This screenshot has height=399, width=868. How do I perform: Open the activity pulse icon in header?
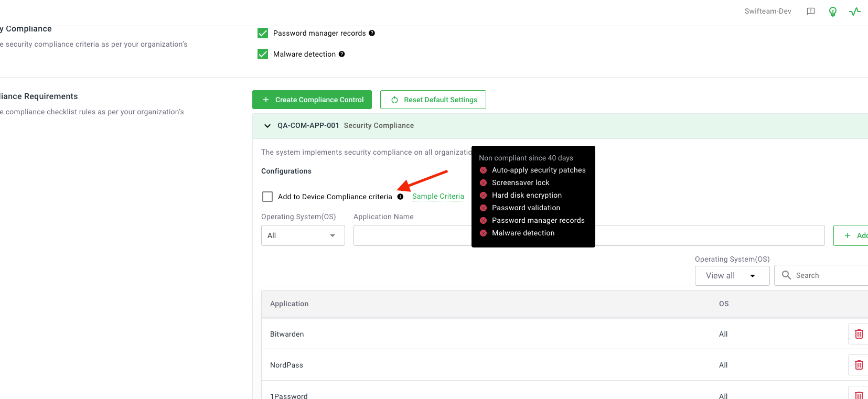(854, 12)
